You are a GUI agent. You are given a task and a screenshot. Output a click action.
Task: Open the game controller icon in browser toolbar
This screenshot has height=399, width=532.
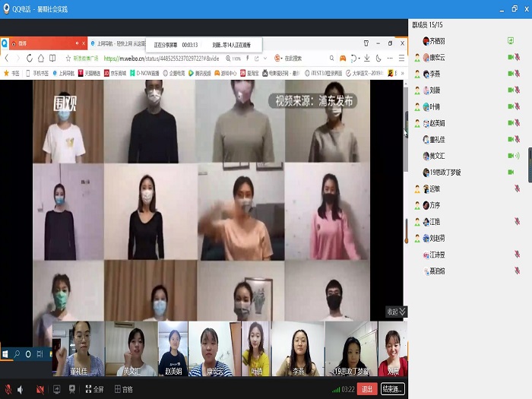point(343,59)
